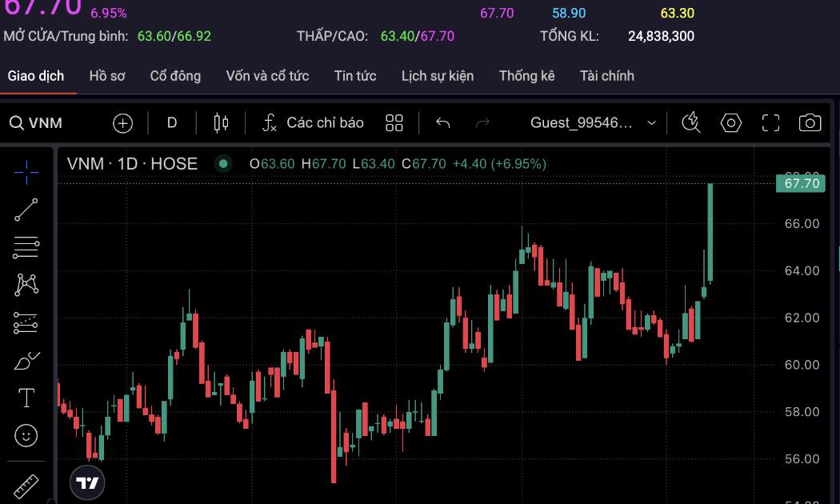
Task: Switch to the Tin tức tab
Action: click(355, 76)
